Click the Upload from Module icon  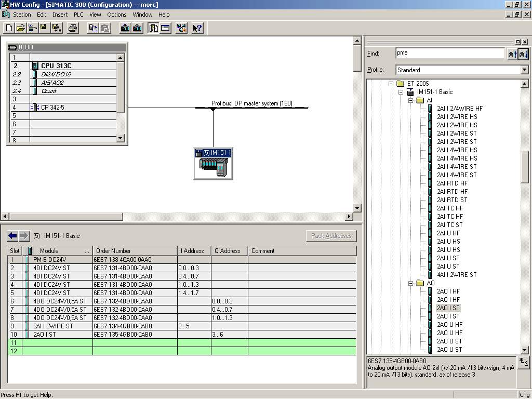pos(137,28)
